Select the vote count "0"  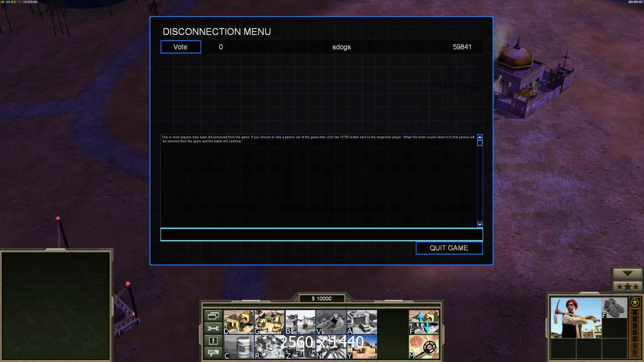click(x=221, y=47)
